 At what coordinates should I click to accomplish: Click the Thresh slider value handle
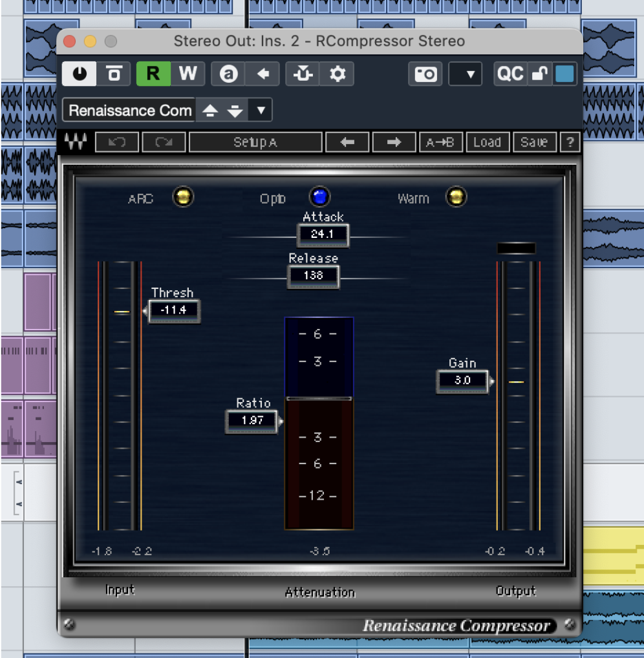pyautogui.click(x=173, y=310)
